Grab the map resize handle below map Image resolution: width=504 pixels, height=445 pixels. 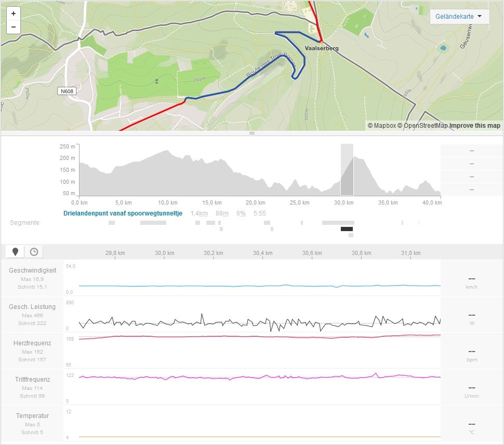tap(252, 133)
